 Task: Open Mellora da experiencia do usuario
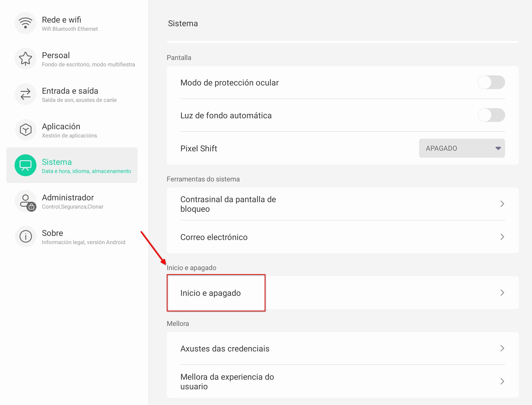point(227,381)
